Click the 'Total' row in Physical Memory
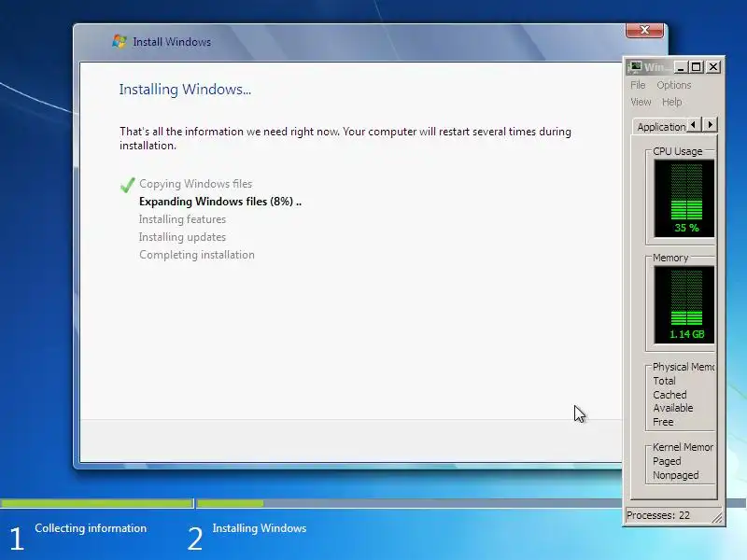747x560 pixels. click(x=664, y=381)
